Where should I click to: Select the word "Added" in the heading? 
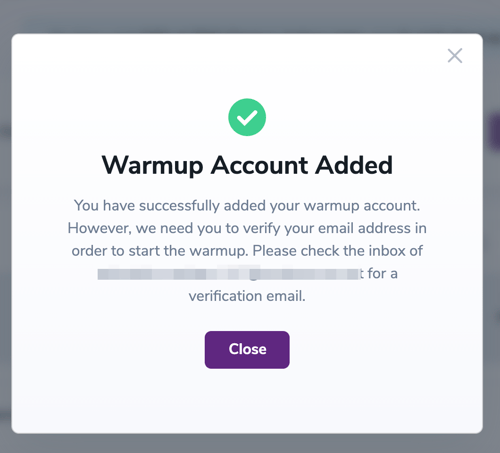[354, 165]
